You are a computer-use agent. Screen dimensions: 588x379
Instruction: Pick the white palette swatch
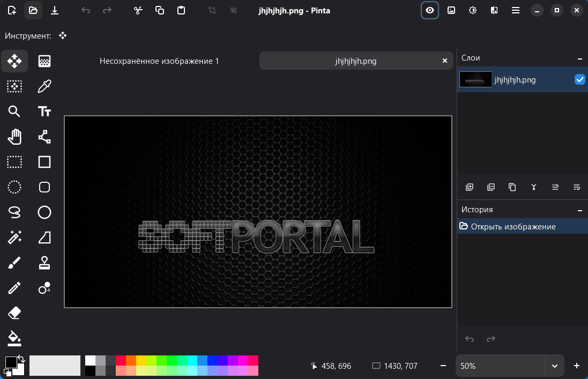[90, 360]
